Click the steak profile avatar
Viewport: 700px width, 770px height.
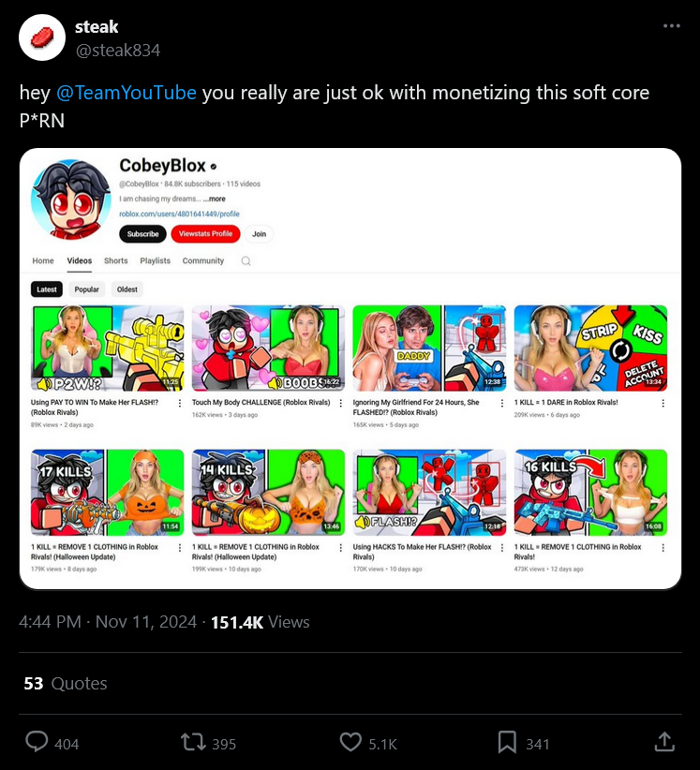pyautogui.click(x=42, y=37)
